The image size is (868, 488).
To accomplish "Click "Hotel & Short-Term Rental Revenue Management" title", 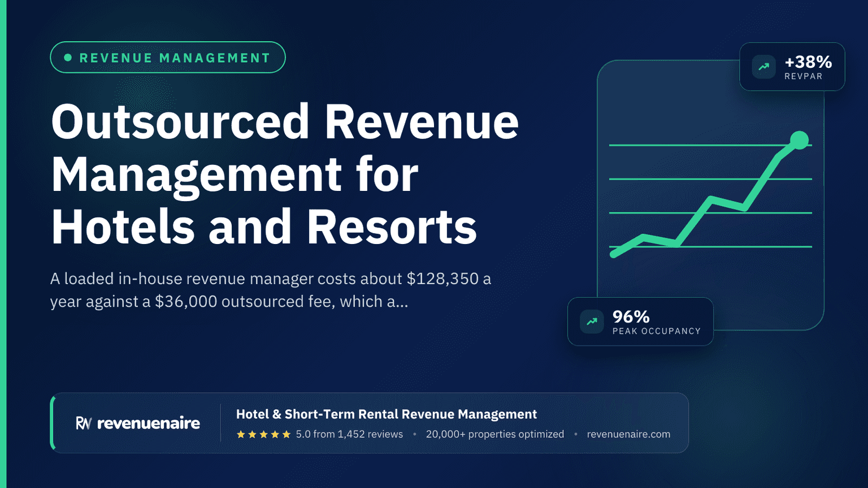I will 387,414.
